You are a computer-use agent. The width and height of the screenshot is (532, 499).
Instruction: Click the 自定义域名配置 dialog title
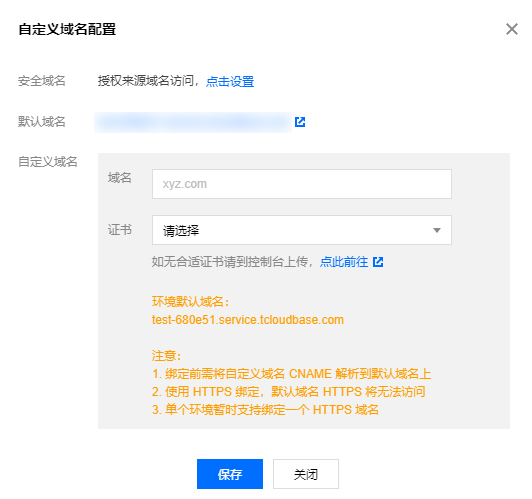click(67, 29)
